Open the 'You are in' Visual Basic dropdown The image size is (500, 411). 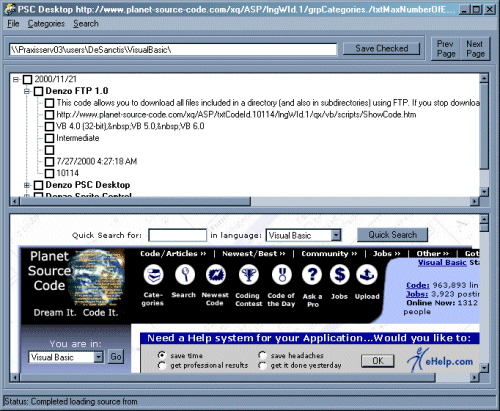98,357
